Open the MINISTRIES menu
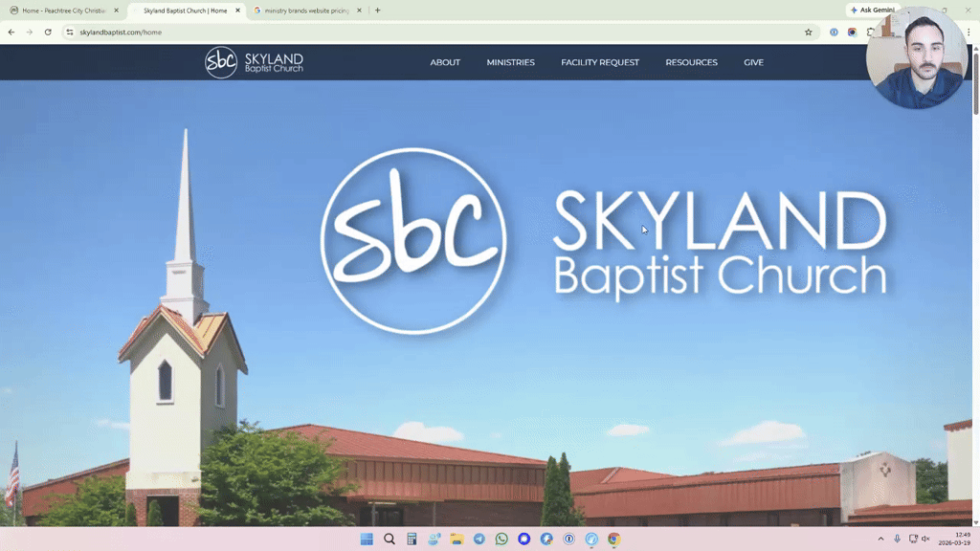980x551 pixels. (x=511, y=62)
